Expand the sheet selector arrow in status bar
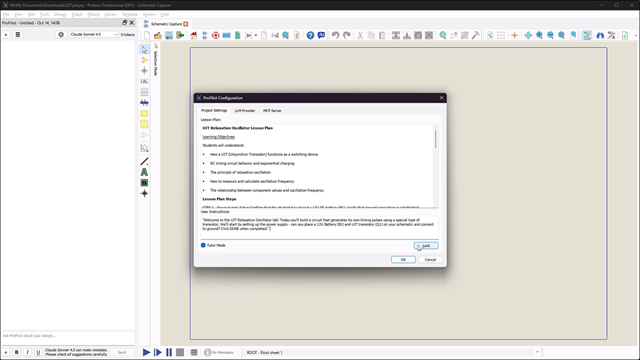The height and width of the screenshot is (360, 640). [x=537, y=352]
